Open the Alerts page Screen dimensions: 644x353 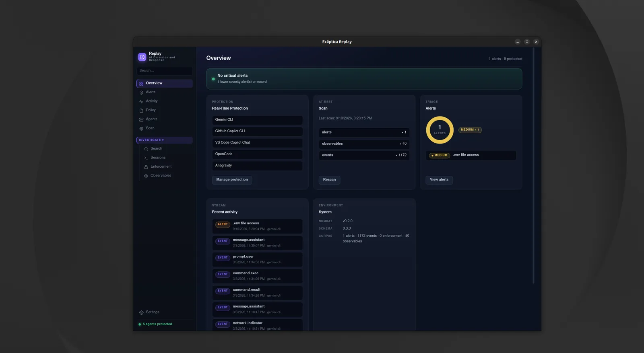[x=164, y=92]
